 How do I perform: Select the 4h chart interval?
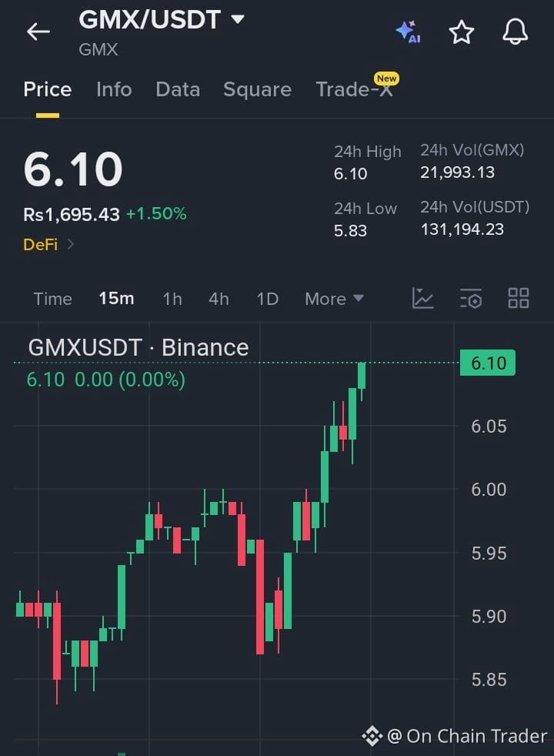pos(219,299)
